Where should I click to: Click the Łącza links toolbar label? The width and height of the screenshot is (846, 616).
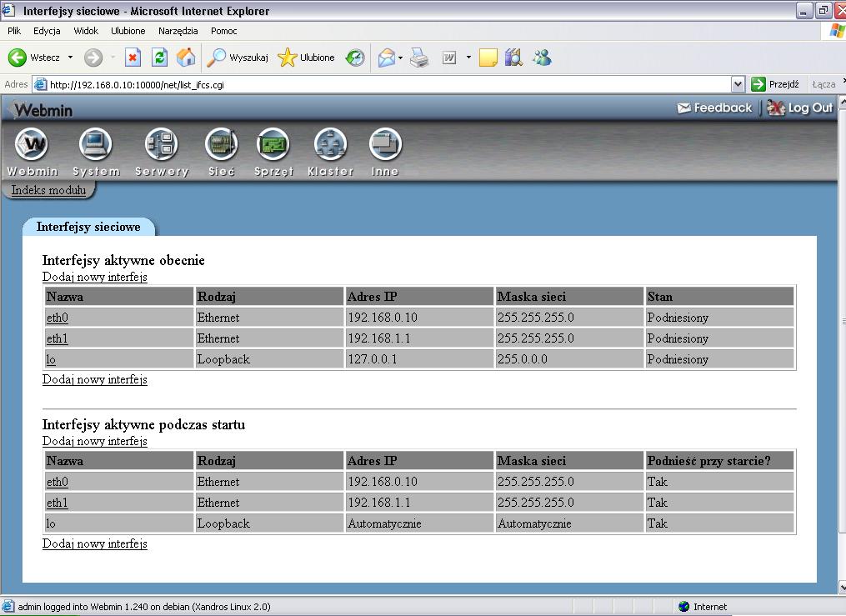point(823,84)
